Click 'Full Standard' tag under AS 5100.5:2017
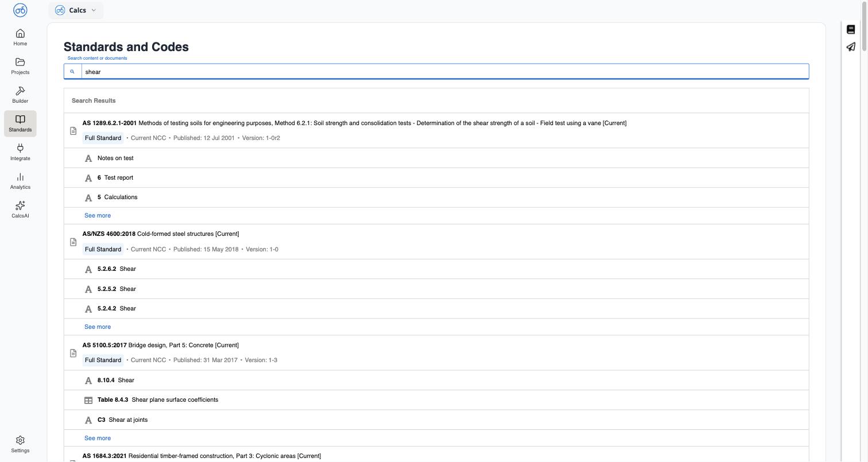This screenshot has width=868, height=462. [103, 360]
